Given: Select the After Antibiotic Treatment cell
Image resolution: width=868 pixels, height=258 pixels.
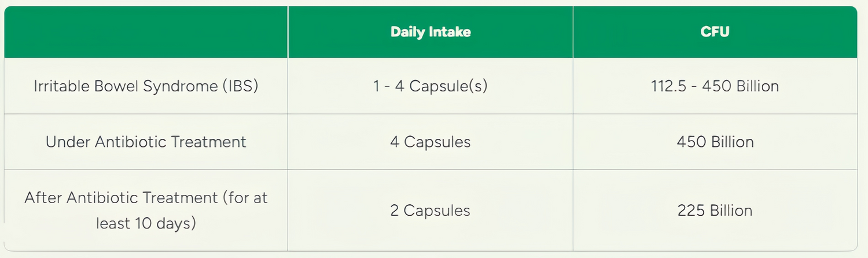Looking at the screenshot, I should click(x=146, y=210).
